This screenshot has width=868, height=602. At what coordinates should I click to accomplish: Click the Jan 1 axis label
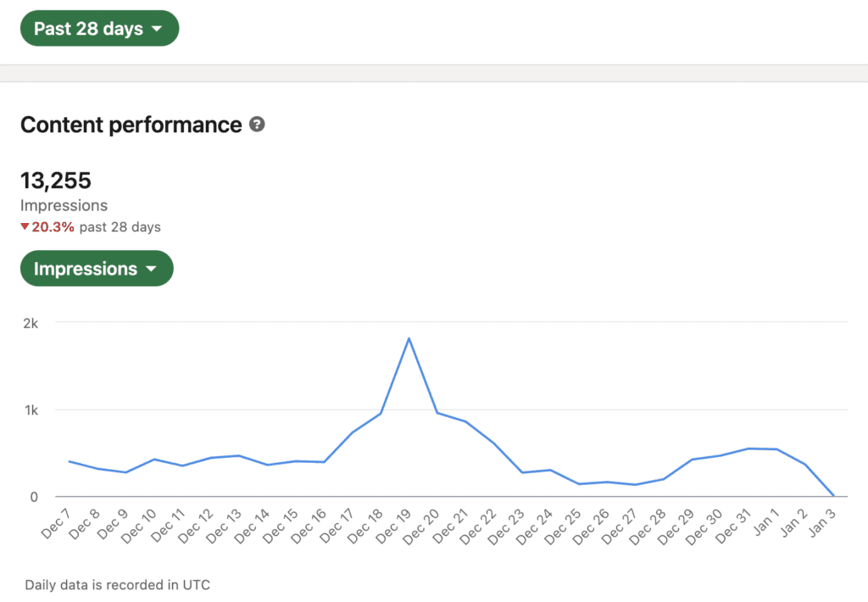[x=766, y=523]
